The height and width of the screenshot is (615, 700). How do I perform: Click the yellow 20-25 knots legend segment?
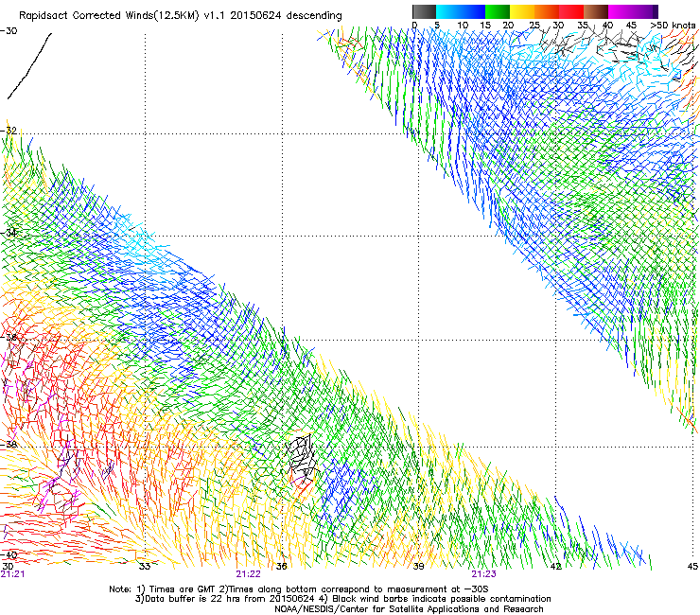point(522,11)
